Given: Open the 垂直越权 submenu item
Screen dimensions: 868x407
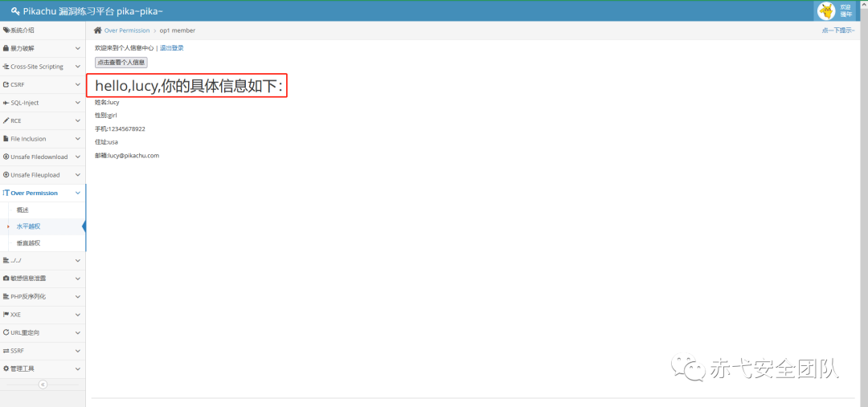Looking at the screenshot, I should [x=28, y=242].
